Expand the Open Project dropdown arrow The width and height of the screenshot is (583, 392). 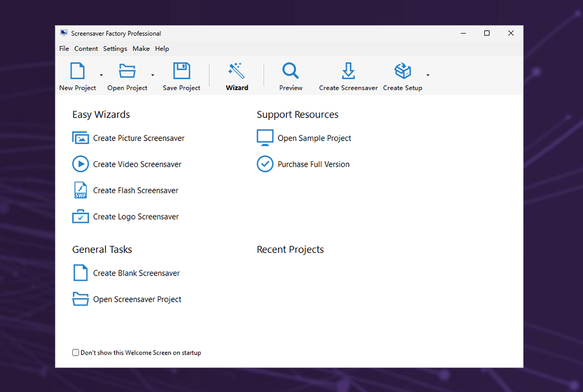[x=152, y=75]
